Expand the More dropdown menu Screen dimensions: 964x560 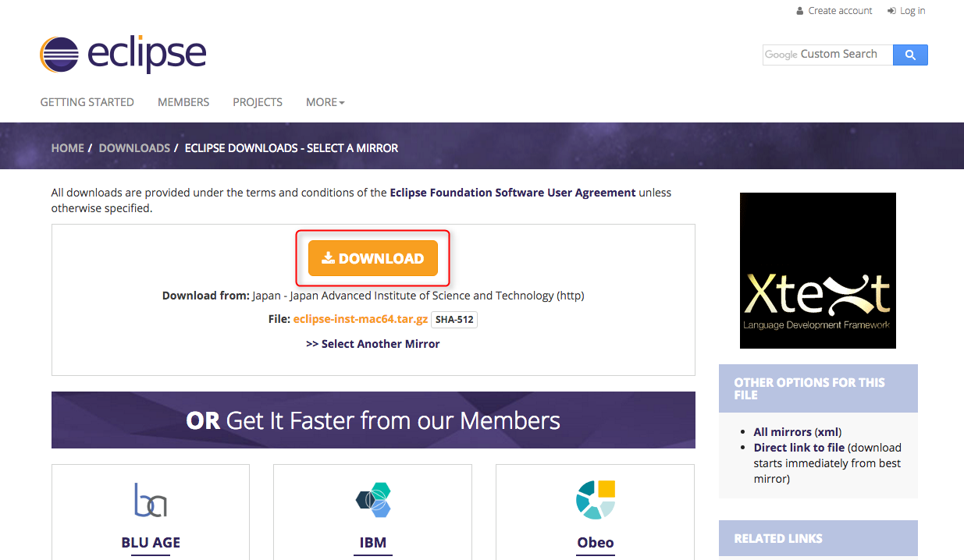coord(325,102)
